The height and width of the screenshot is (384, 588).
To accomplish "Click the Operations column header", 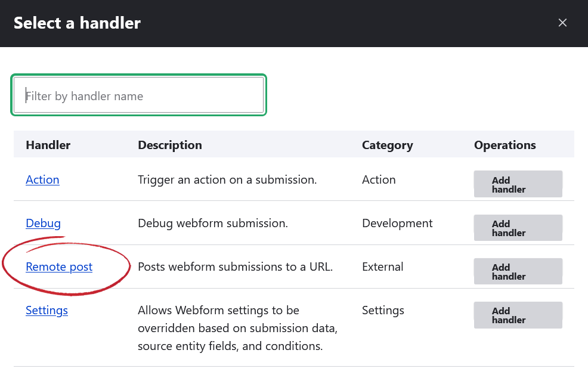I will point(505,145).
